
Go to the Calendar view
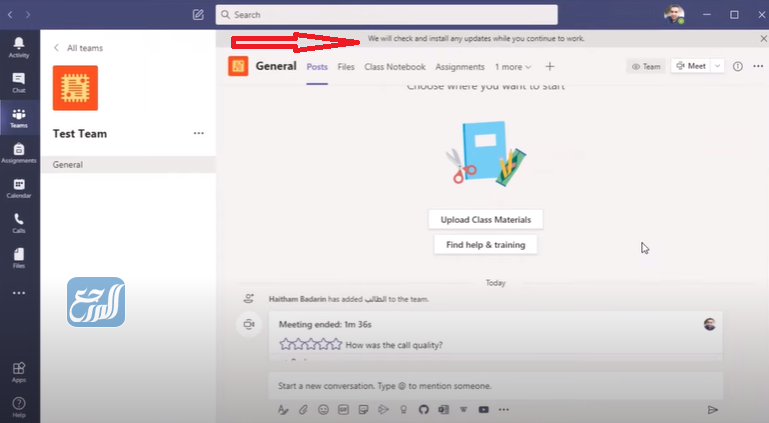[x=19, y=188]
